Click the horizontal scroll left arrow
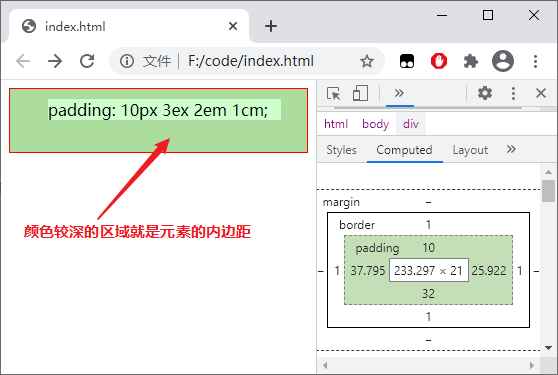 [325, 365]
